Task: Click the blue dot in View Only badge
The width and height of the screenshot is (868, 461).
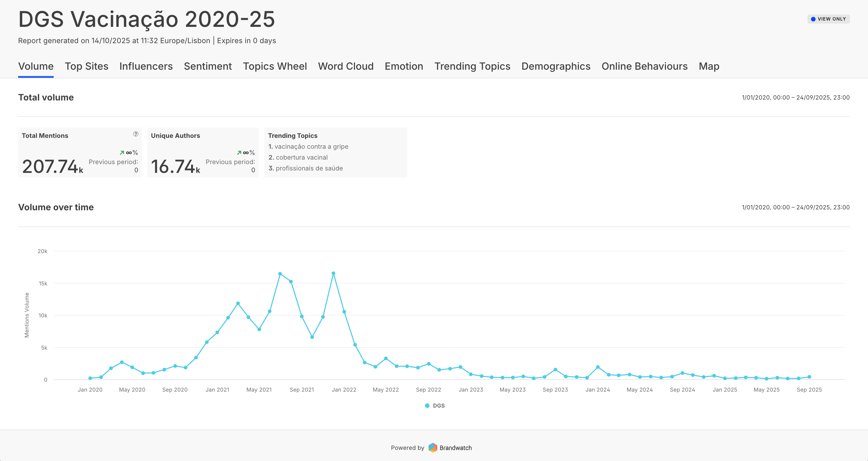Action: 813,19
